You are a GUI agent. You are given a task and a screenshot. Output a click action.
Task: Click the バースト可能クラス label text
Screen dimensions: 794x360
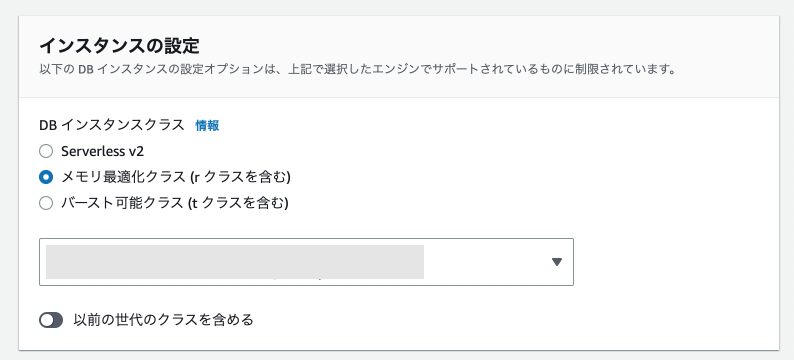click(x=175, y=204)
